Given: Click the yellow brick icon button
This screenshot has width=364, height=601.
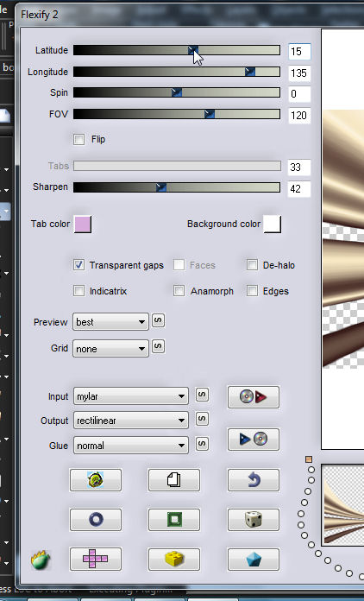Looking at the screenshot, I should click(174, 559).
